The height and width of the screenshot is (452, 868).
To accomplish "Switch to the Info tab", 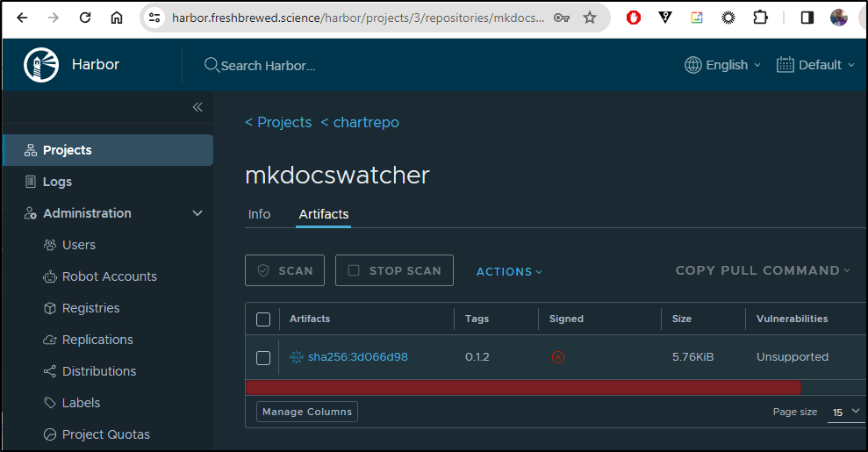I will coord(259,214).
